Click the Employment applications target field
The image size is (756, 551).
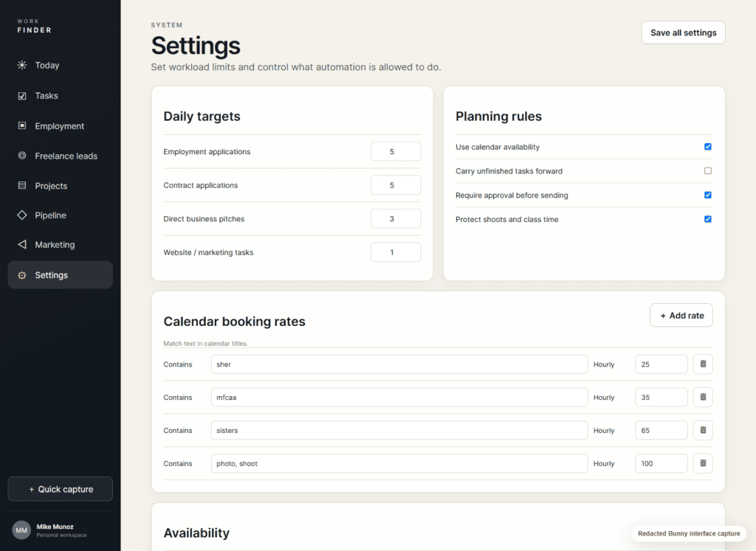tap(396, 152)
